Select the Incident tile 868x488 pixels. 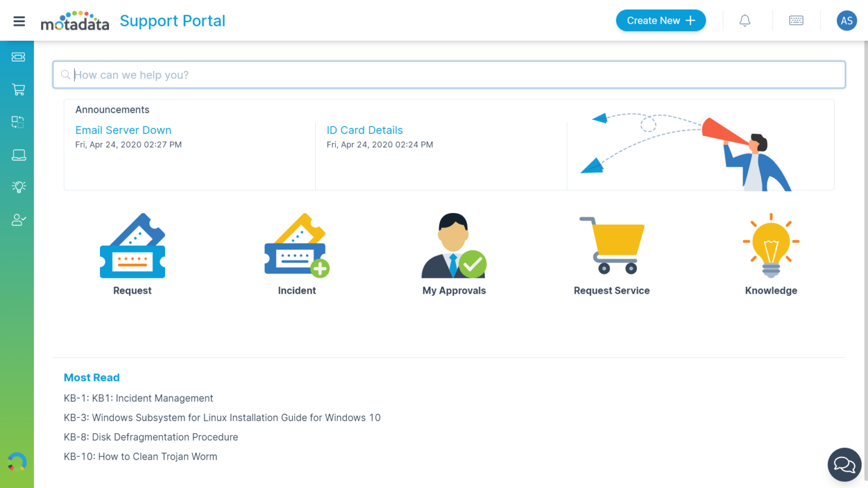pos(297,254)
